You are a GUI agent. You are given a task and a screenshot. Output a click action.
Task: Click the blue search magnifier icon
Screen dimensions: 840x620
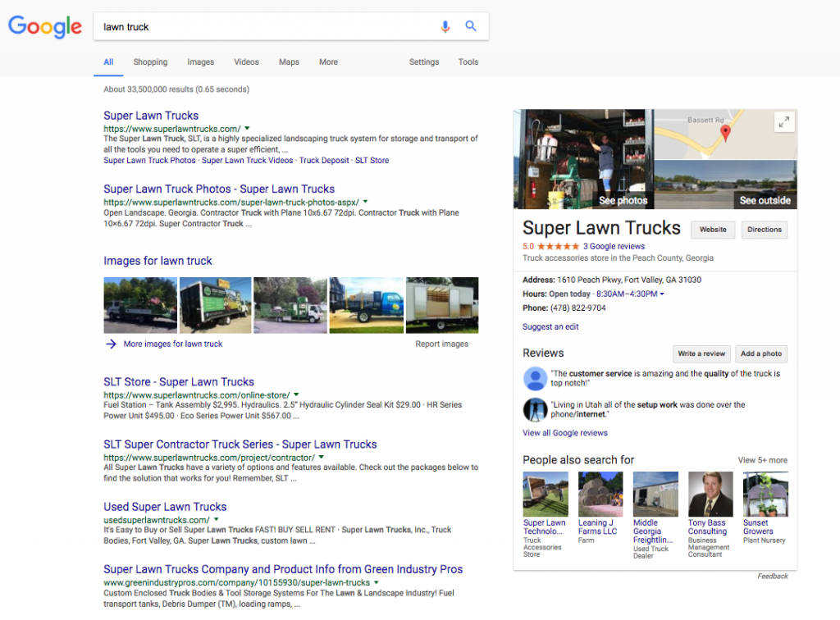(x=471, y=25)
